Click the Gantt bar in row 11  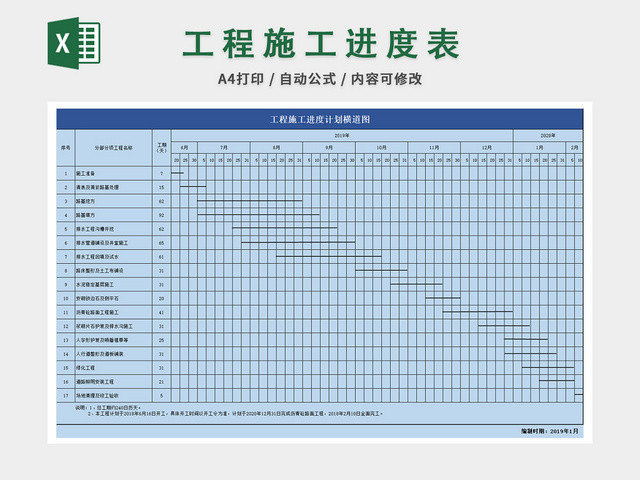point(478,312)
